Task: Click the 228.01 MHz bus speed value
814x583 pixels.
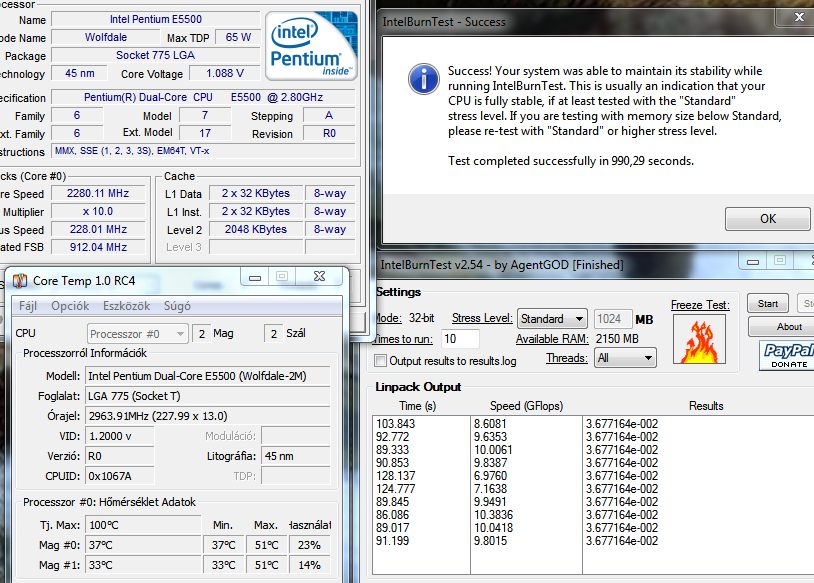Action: click(98, 229)
